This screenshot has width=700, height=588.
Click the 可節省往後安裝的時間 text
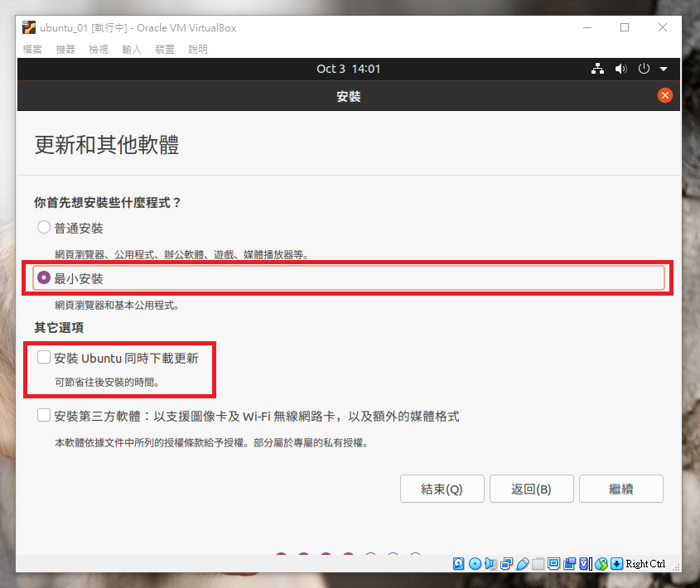(x=107, y=382)
